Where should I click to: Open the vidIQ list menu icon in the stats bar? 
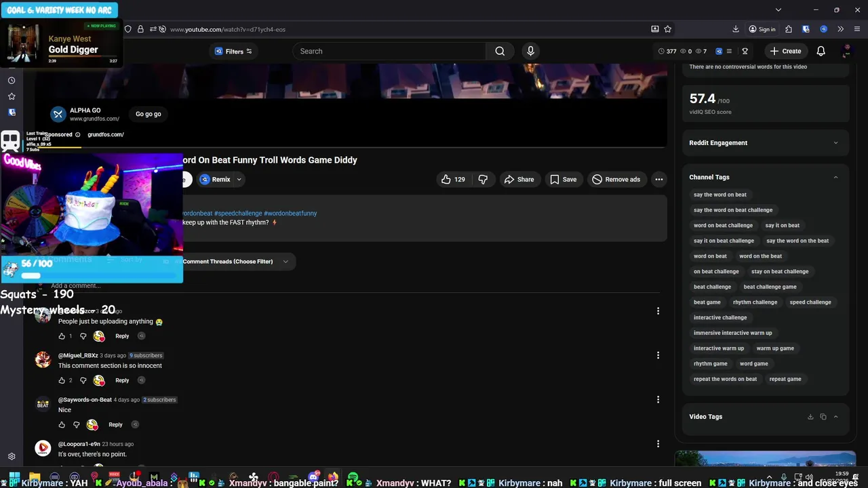pos(729,51)
